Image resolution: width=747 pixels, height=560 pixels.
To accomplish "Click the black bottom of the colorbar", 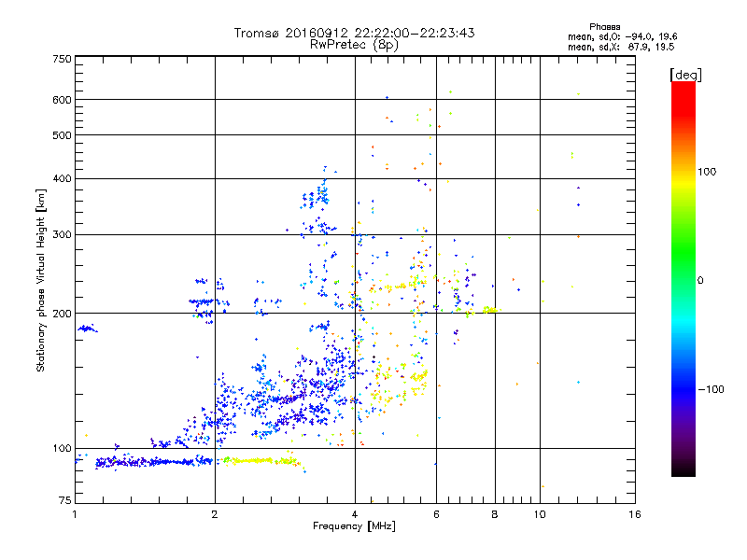I will (684, 471).
